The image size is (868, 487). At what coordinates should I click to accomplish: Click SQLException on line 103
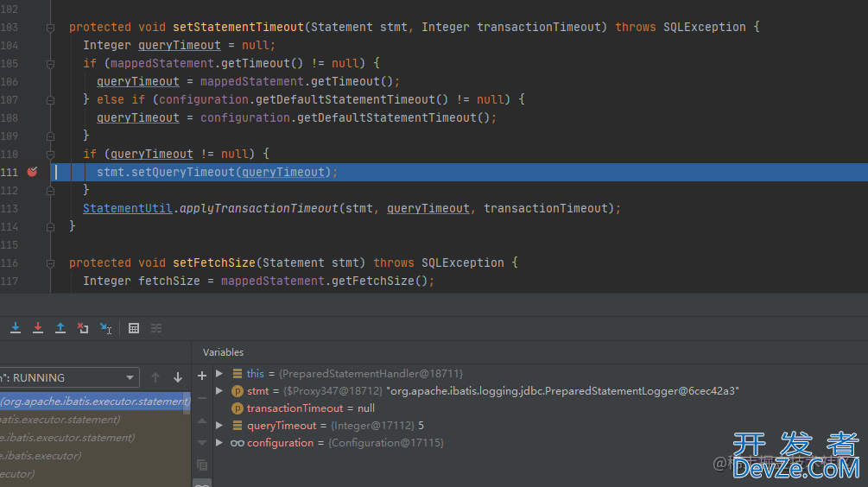(704, 27)
